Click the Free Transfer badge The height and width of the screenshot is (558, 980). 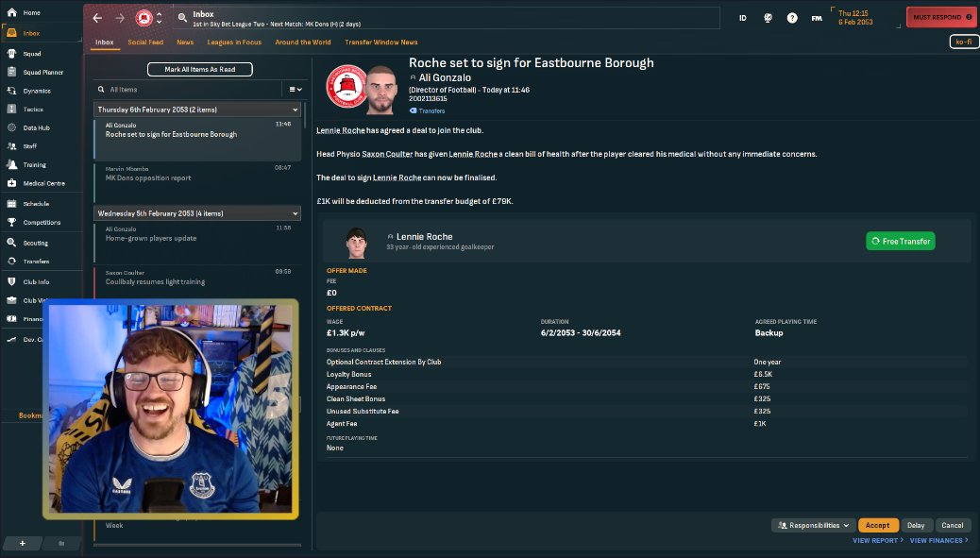901,241
